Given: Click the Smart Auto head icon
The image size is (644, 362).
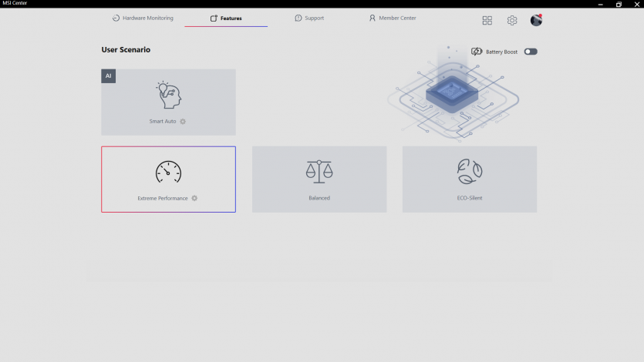Looking at the screenshot, I should pos(168,95).
